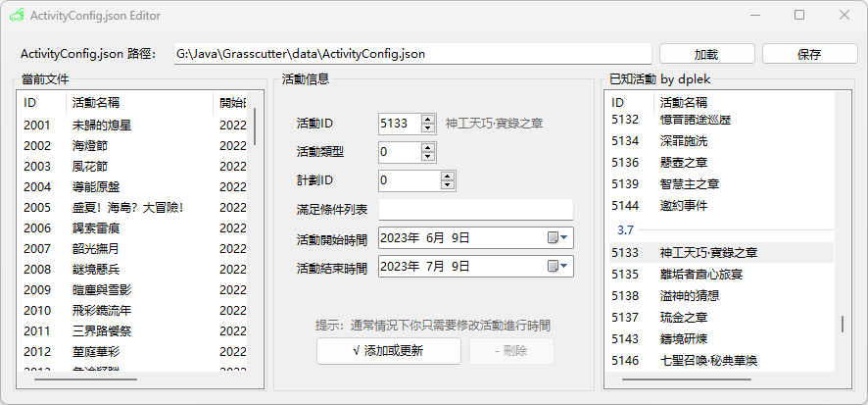Viewport: 868px width, 405px height.
Task: Click the 加載 button to load config
Action: pyautogui.click(x=706, y=54)
